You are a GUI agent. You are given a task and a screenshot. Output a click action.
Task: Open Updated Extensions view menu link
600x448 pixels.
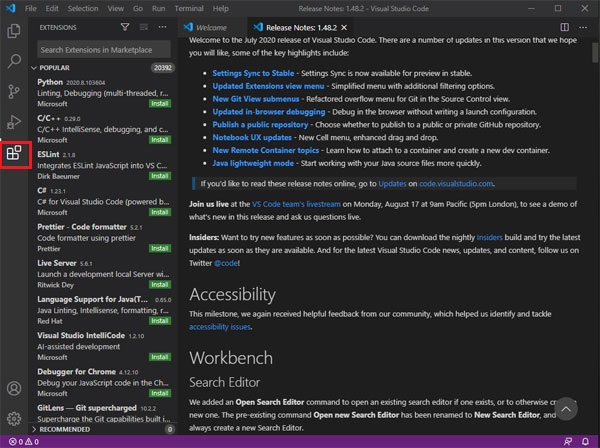coord(268,86)
